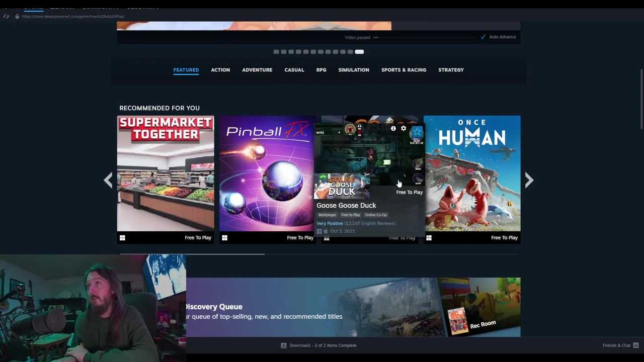This screenshot has height=362, width=644.
Task: Click the page reload icon
Action: 6,16
